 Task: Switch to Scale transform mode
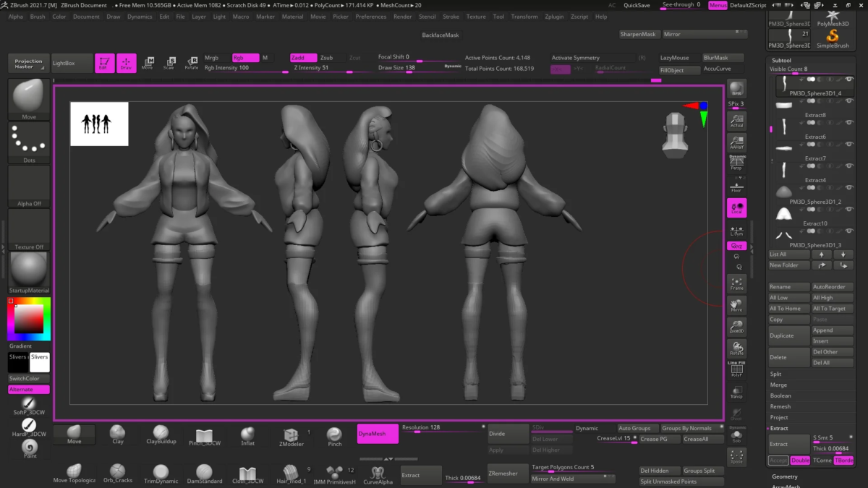pos(169,64)
